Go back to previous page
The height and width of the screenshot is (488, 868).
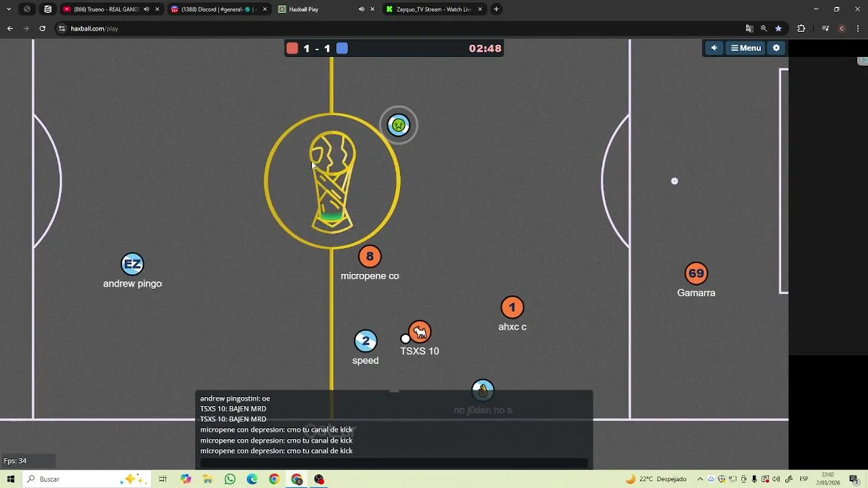(9, 28)
